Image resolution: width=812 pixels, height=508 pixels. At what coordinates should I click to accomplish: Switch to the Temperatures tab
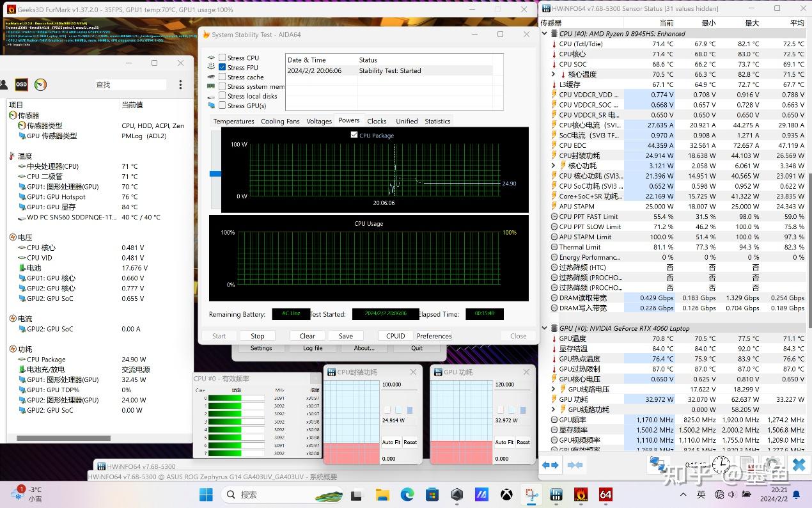click(233, 121)
